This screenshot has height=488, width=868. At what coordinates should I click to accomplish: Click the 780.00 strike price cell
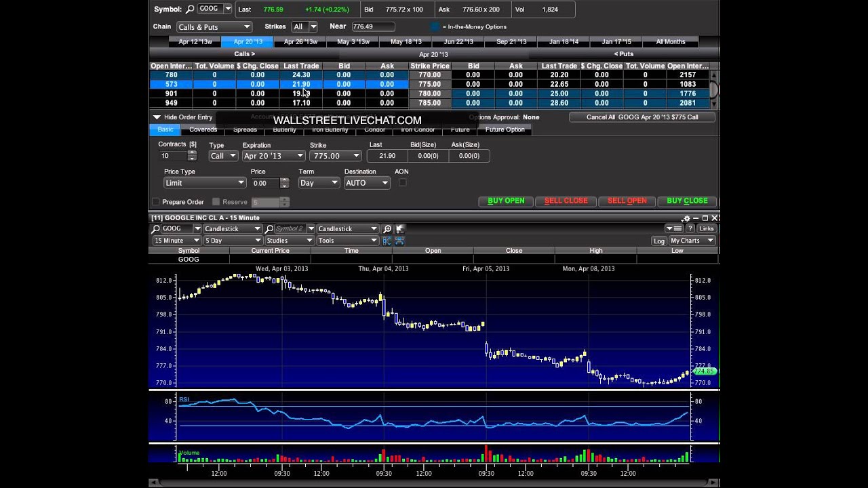coord(430,94)
